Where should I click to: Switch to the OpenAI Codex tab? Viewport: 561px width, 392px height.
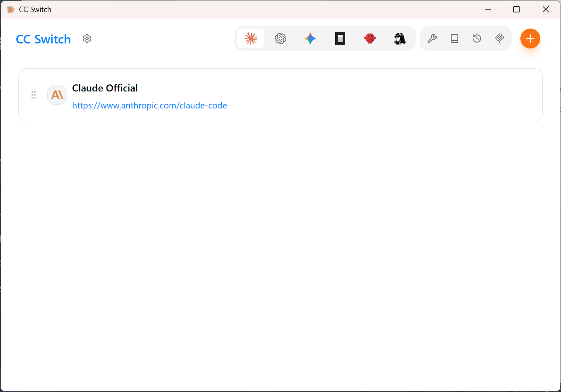pos(280,38)
